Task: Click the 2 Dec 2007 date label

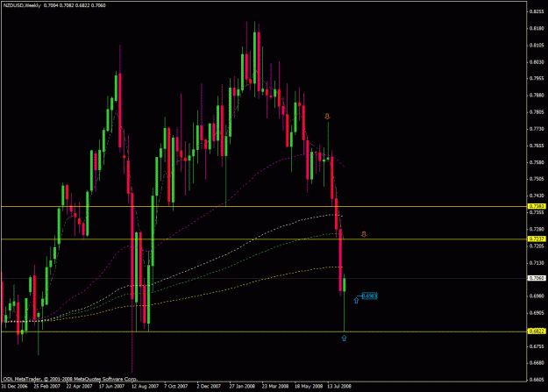Action: click(209, 387)
